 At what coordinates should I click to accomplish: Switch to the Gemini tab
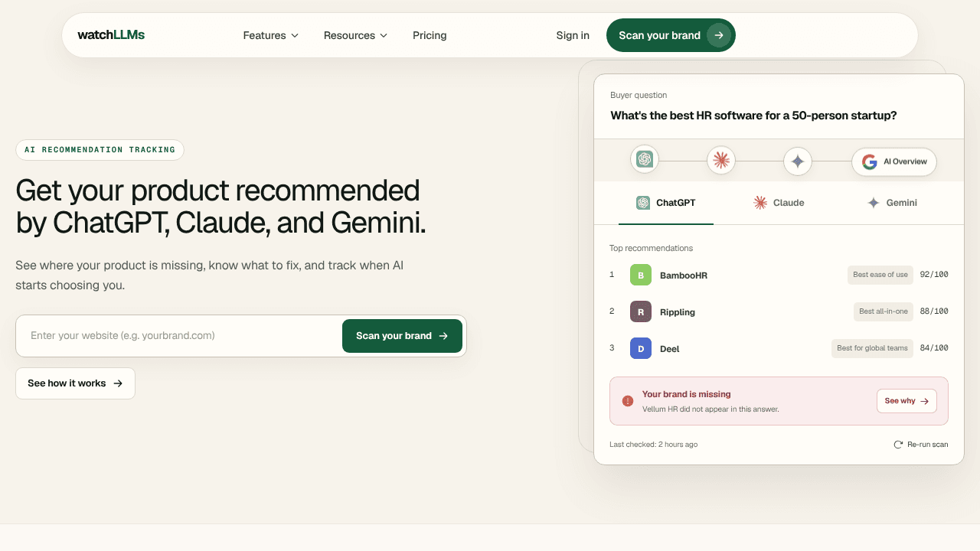[892, 203]
